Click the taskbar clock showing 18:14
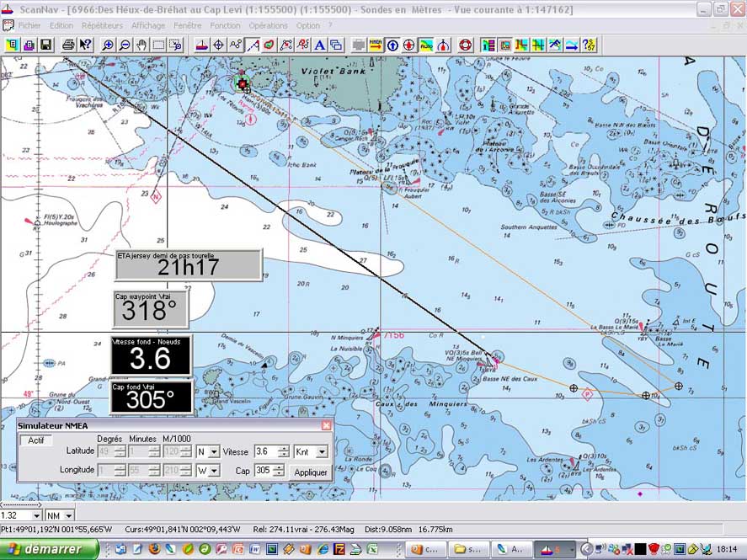 click(x=726, y=550)
